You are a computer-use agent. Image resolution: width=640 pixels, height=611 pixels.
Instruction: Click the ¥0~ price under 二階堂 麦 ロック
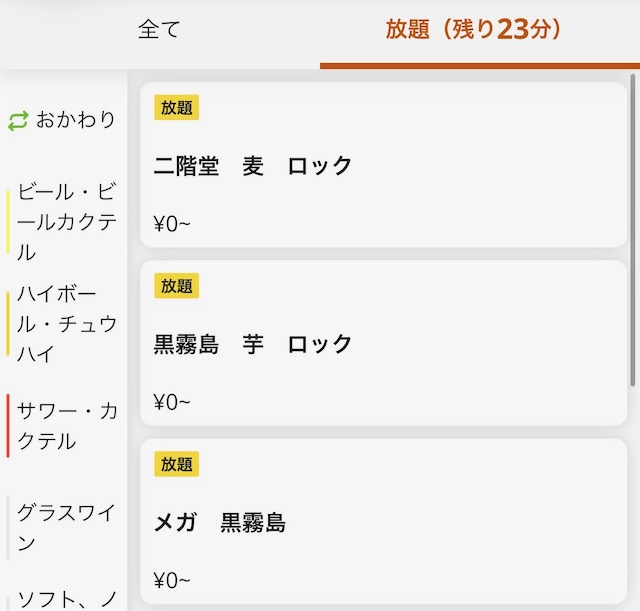click(172, 224)
